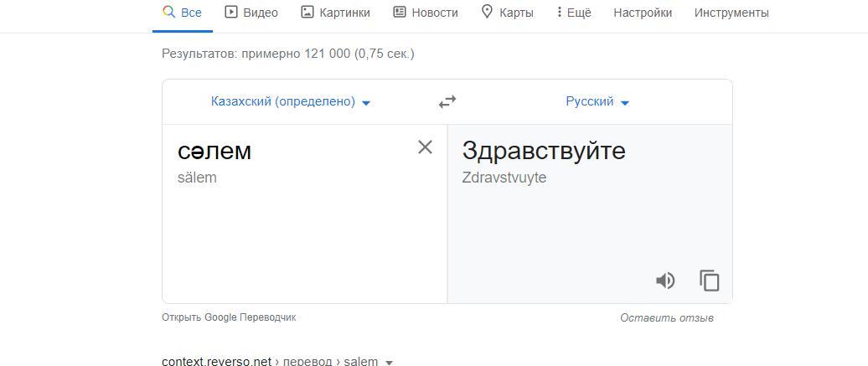
Task: Switch to the Новости tab
Action: 426,13
